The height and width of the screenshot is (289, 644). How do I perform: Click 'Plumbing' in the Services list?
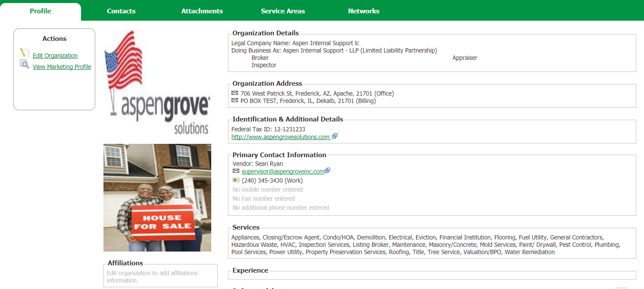[607, 245]
